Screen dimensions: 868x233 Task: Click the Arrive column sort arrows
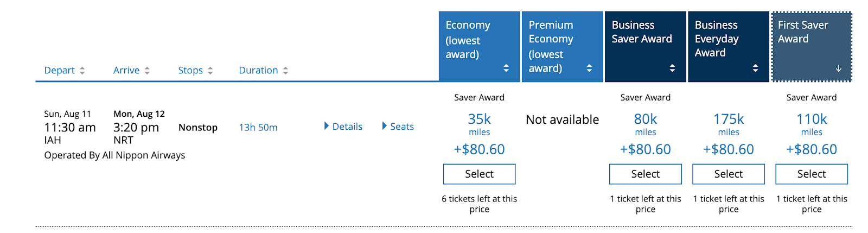coord(147,71)
